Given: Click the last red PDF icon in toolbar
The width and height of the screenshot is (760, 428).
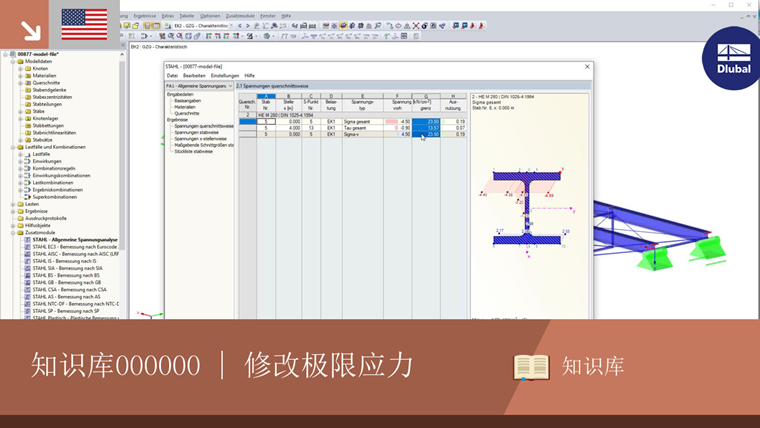Looking at the screenshot, I should coord(481,26).
